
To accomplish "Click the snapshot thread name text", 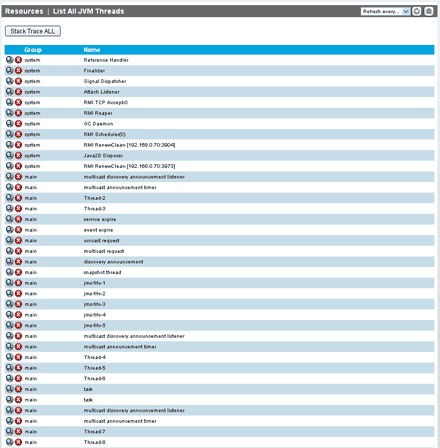I will [x=102, y=273].
